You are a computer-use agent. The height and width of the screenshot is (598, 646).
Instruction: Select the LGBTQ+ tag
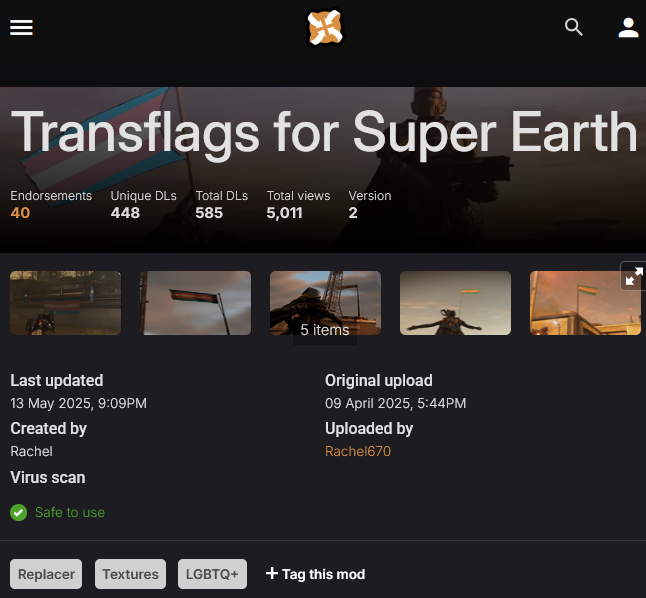click(x=212, y=574)
